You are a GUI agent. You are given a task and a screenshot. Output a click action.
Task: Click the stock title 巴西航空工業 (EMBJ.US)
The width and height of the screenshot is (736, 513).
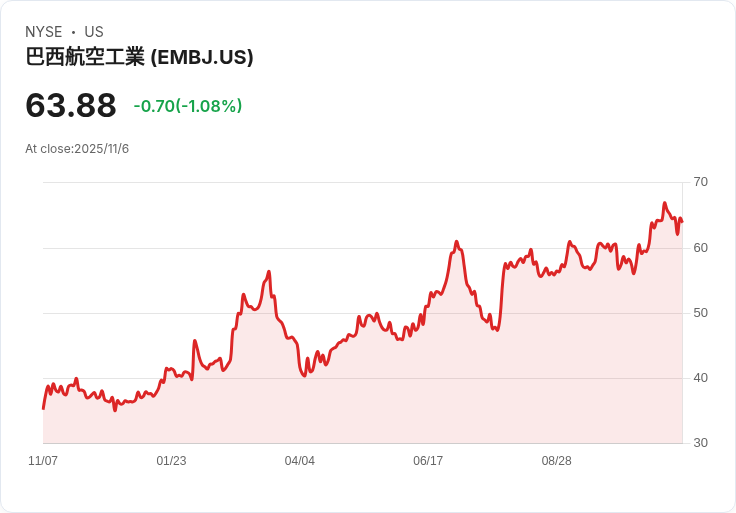[139, 57]
